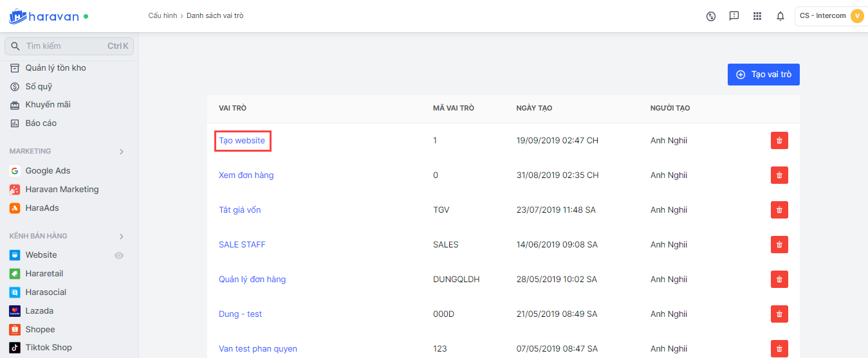Click the Website channel icon
Image resolution: width=868 pixels, height=358 pixels.
pyautogui.click(x=15, y=255)
